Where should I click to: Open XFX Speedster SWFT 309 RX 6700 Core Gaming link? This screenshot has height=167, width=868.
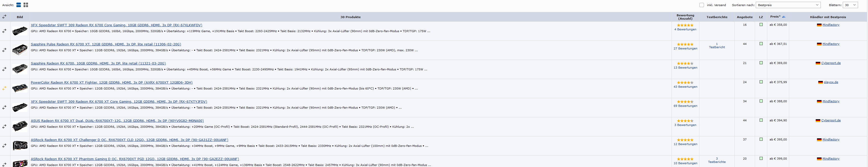(x=117, y=25)
